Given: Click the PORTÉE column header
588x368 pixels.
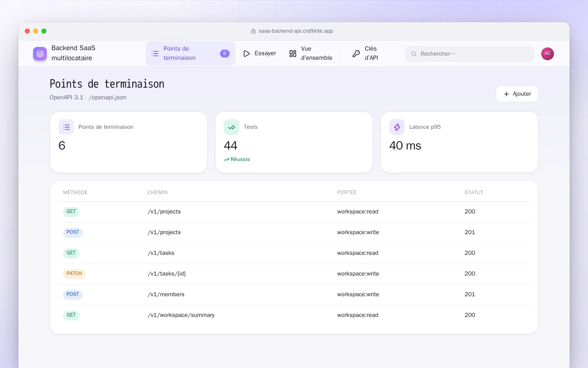Looking at the screenshot, I should 347,193.
